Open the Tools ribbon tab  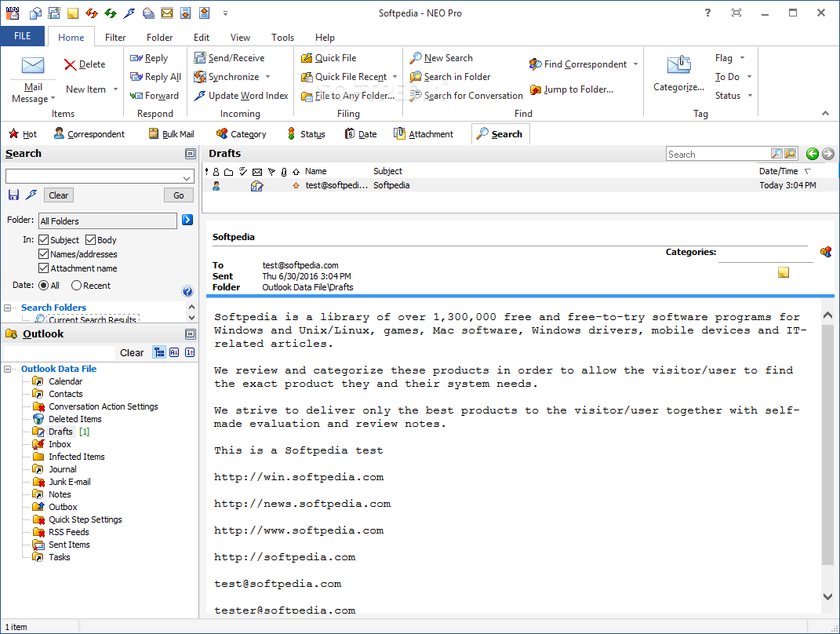[x=282, y=38]
